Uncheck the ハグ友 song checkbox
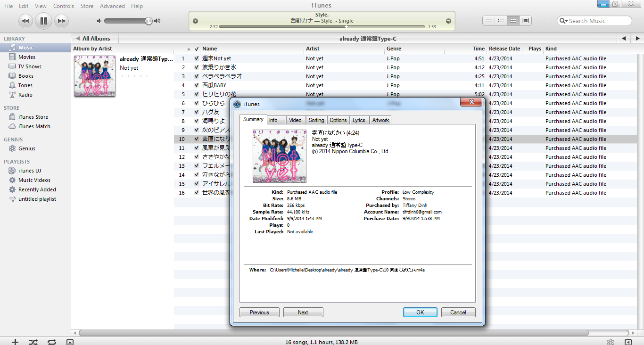Image resolution: width=644 pixels, height=345 pixels. 197,112
